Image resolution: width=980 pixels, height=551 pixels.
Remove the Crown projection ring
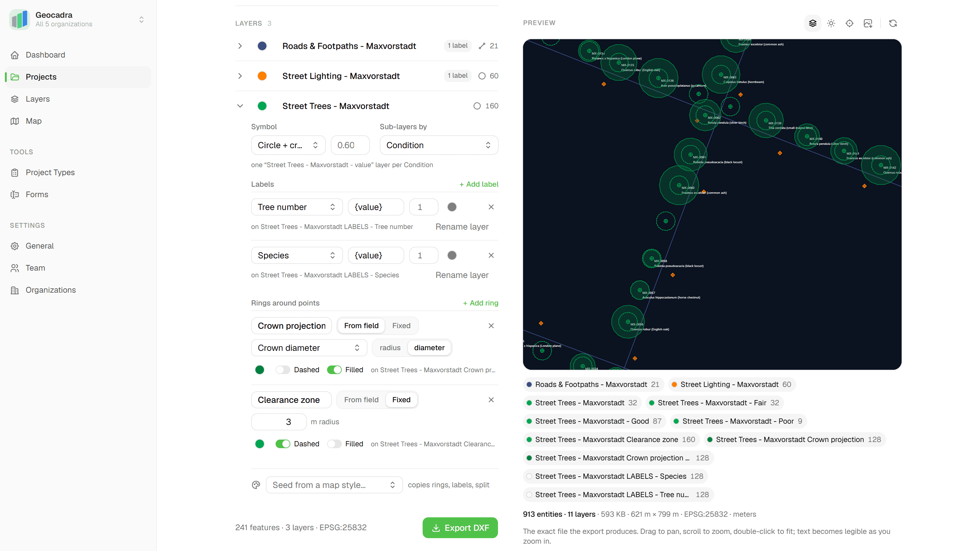491,325
